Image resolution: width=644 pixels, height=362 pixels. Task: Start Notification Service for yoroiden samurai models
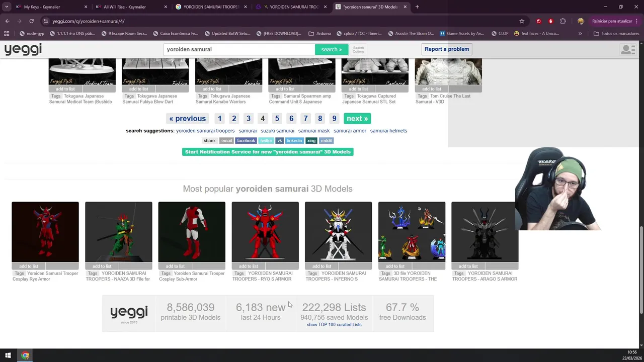coord(268,152)
